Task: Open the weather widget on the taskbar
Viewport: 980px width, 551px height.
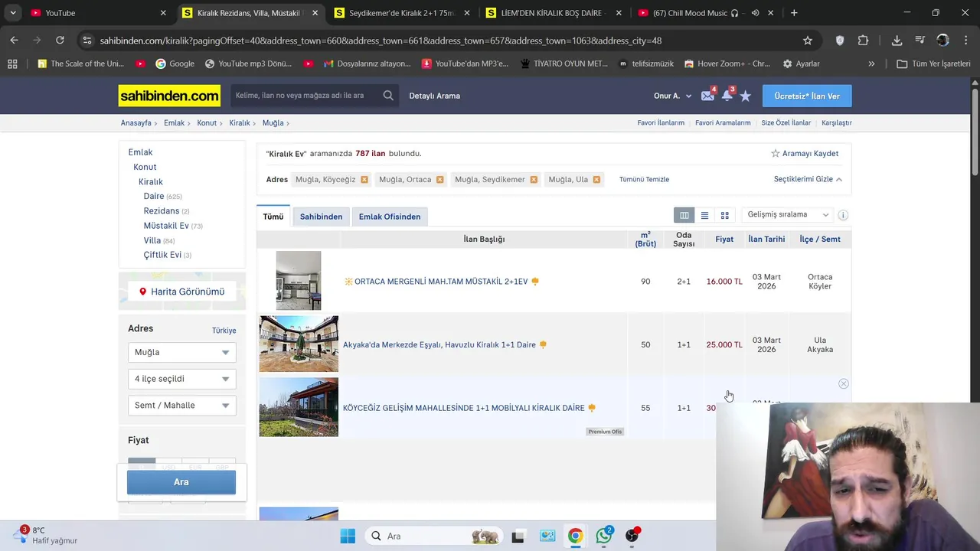Action: pyautogui.click(x=47, y=535)
